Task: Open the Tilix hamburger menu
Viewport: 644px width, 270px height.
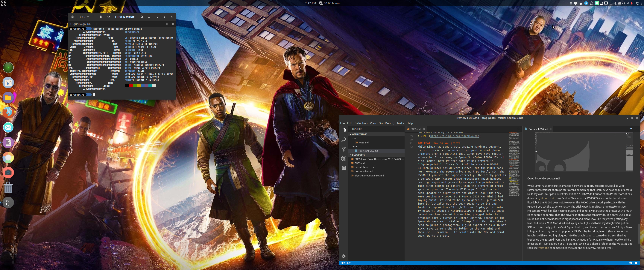Action: click(149, 17)
